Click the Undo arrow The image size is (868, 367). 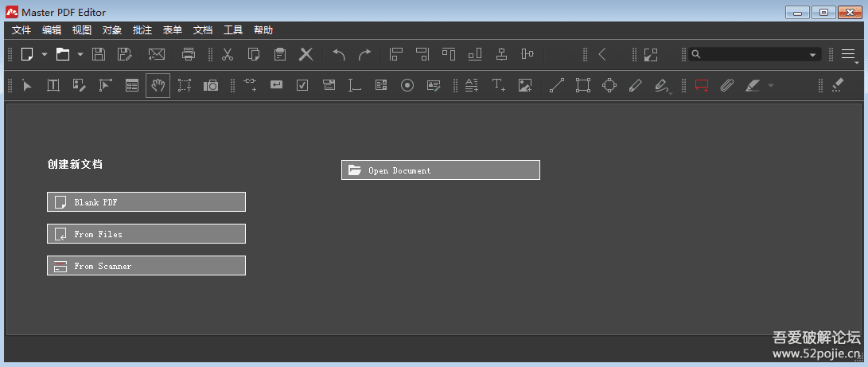point(339,54)
